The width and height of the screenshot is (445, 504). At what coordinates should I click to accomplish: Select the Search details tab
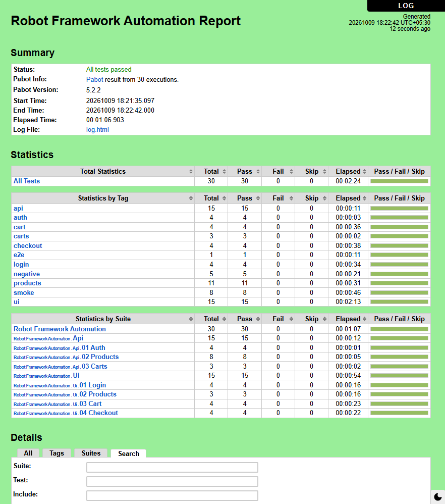pyautogui.click(x=129, y=453)
